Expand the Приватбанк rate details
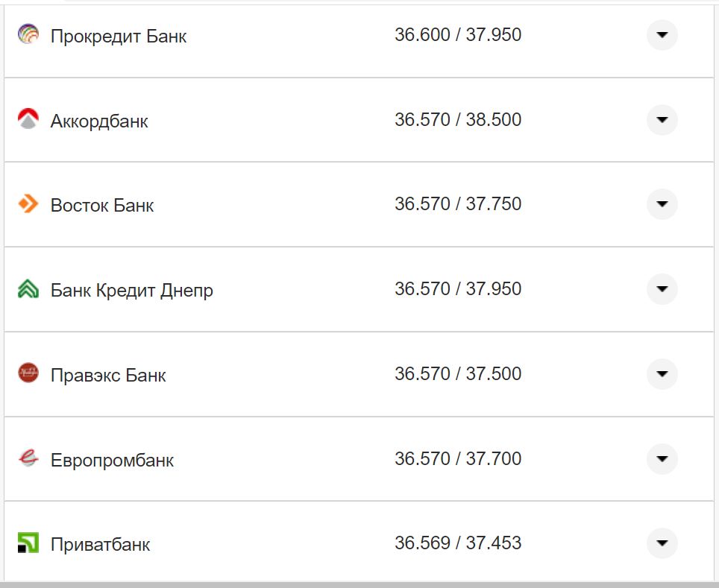This screenshot has width=719, height=588. click(662, 544)
